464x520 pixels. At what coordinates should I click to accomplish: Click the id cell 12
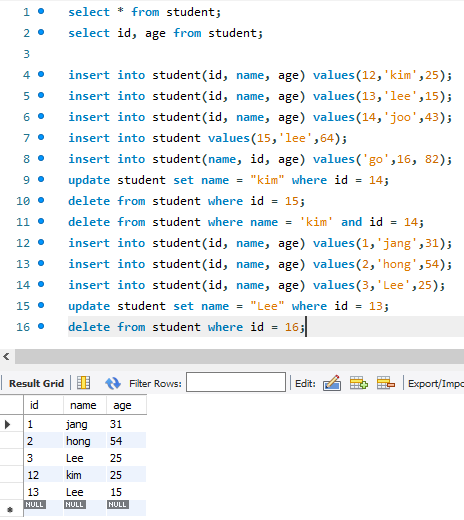pyautogui.click(x=43, y=475)
